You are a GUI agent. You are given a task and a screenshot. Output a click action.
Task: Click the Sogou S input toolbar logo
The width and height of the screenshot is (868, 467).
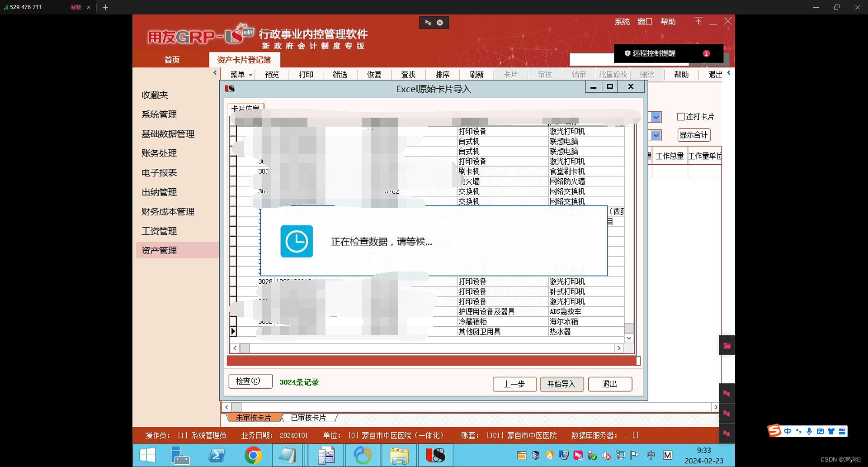click(774, 430)
